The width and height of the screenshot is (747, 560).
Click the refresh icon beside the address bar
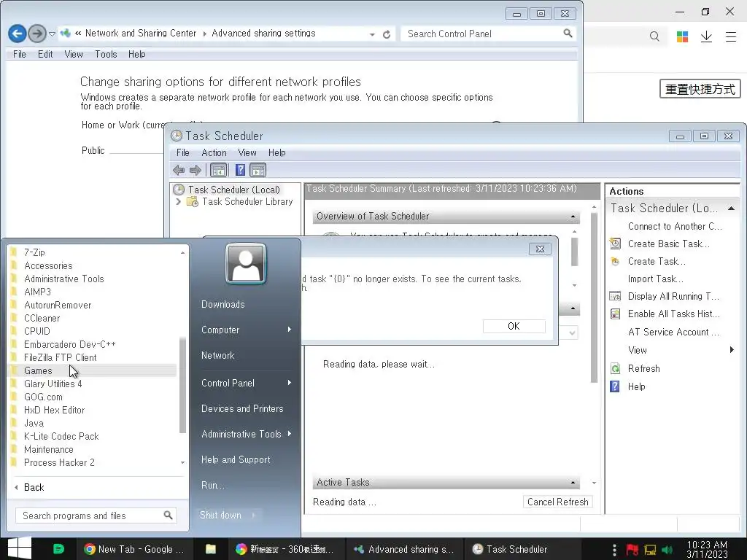tap(387, 34)
